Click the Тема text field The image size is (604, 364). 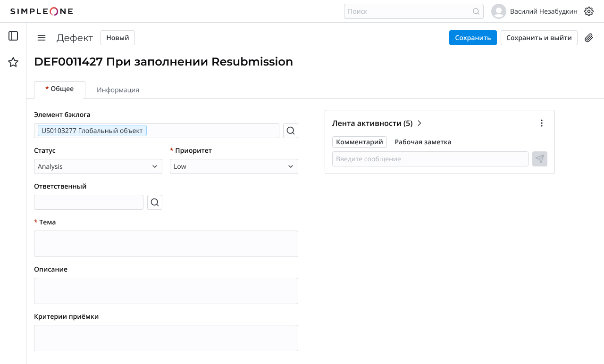(166, 244)
